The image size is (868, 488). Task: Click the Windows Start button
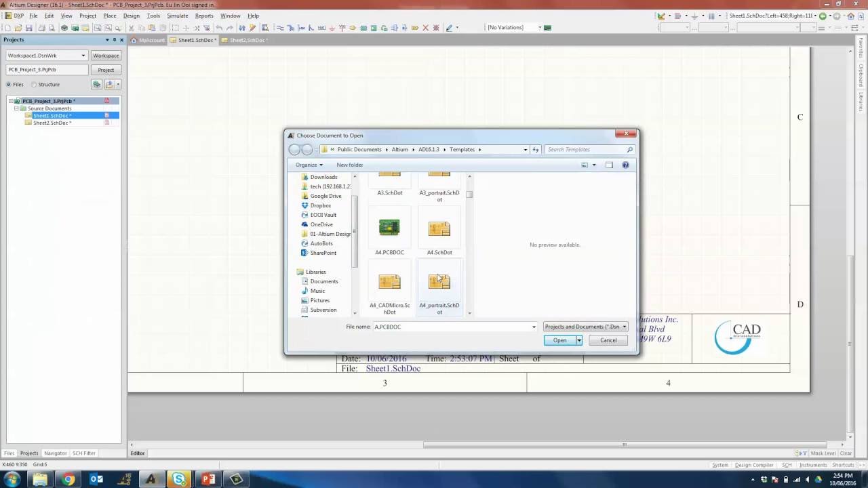[x=12, y=479]
